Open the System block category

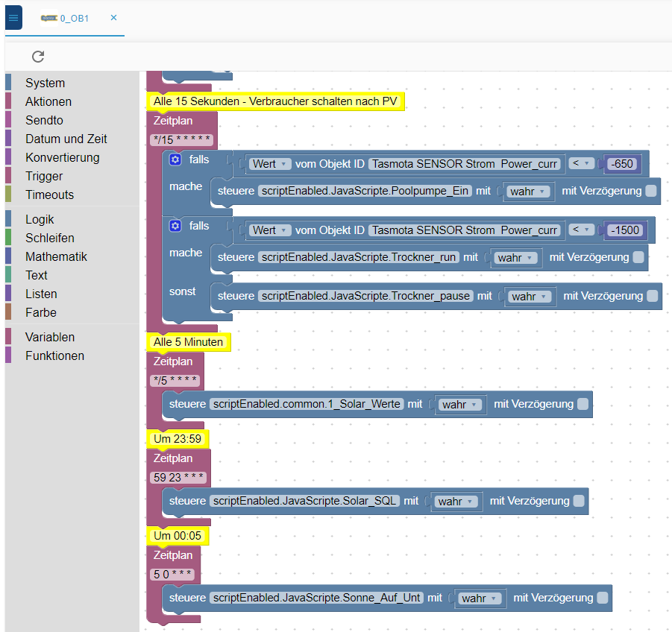click(45, 83)
